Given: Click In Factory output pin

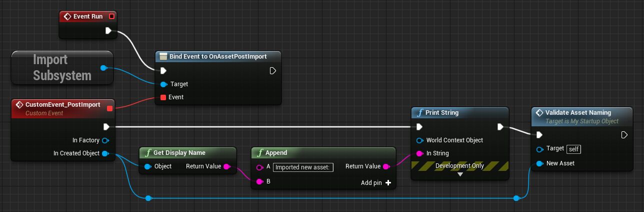Looking at the screenshot, I should point(105,140).
